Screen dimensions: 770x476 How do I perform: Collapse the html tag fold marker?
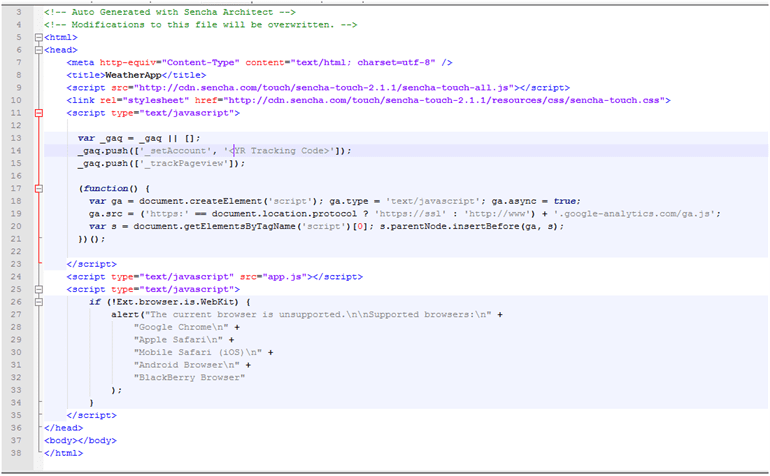click(x=39, y=37)
